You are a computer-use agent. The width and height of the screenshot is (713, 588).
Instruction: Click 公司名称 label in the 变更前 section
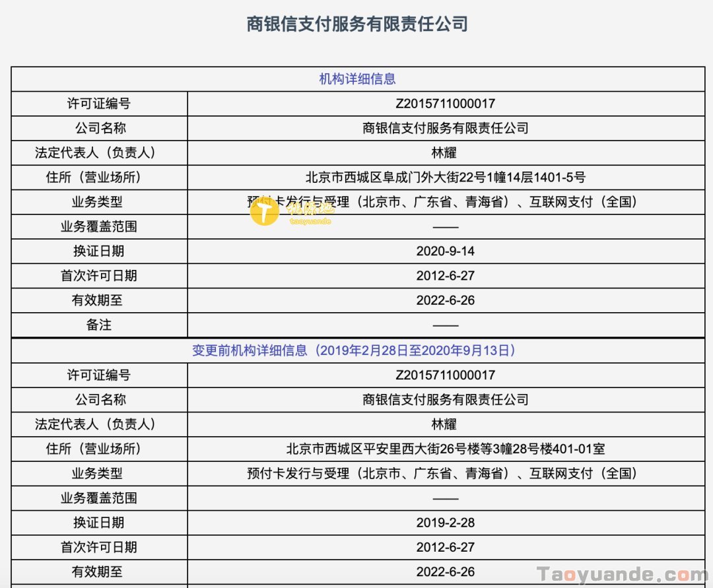[100, 400]
